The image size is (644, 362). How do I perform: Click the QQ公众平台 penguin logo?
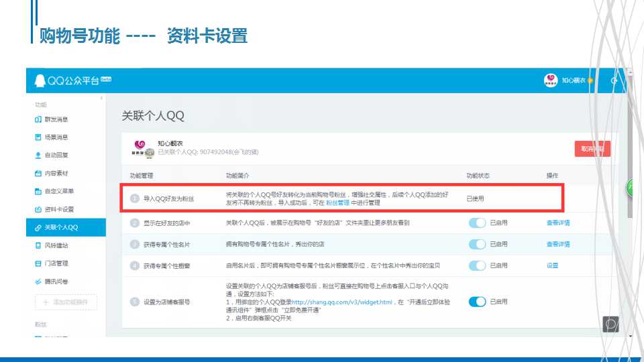(40, 80)
